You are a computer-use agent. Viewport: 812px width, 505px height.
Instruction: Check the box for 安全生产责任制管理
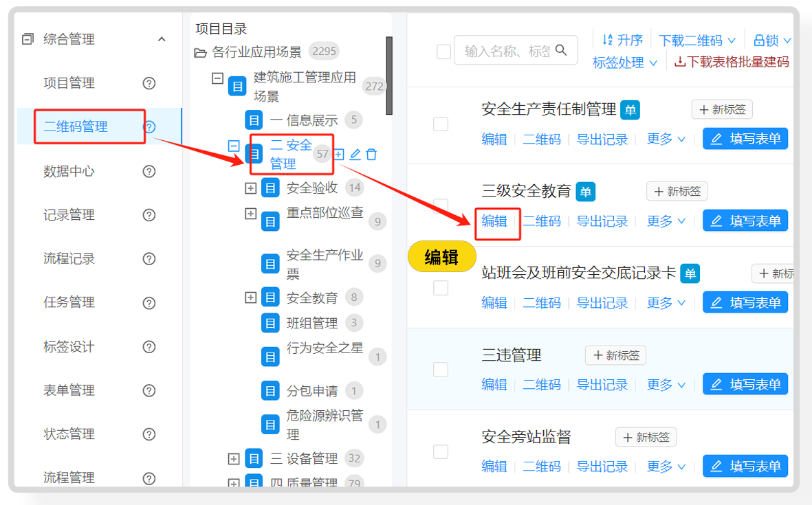441,124
